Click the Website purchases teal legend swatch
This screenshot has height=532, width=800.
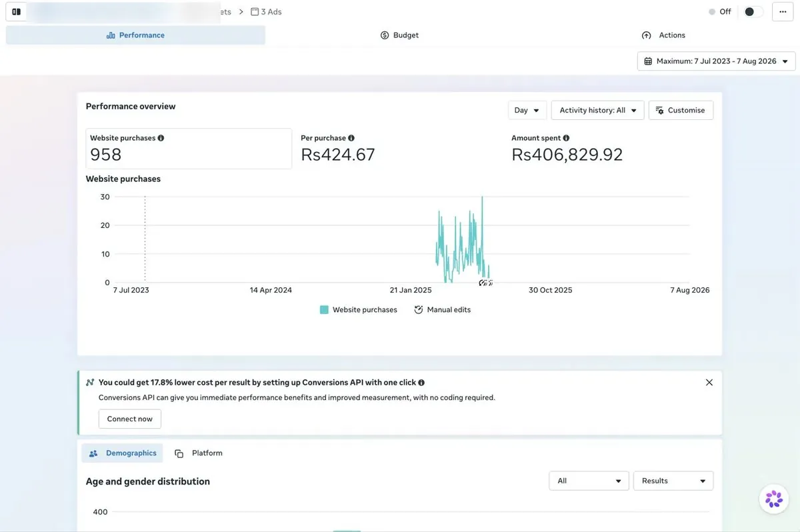point(324,310)
